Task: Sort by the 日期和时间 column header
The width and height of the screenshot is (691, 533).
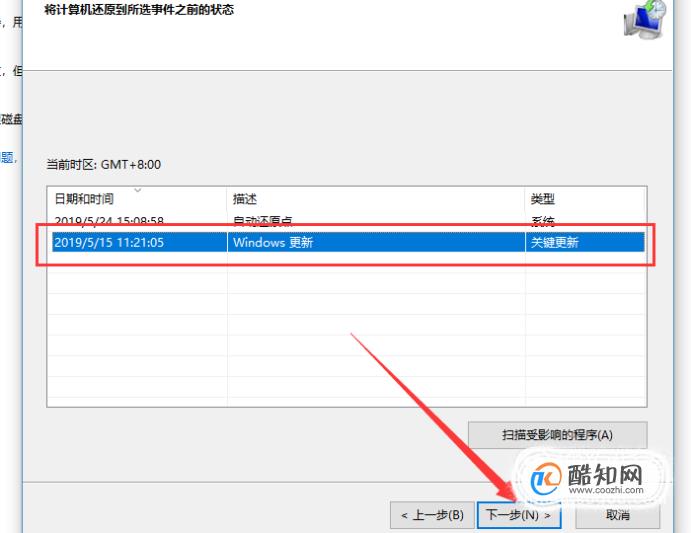Action: point(137,199)
